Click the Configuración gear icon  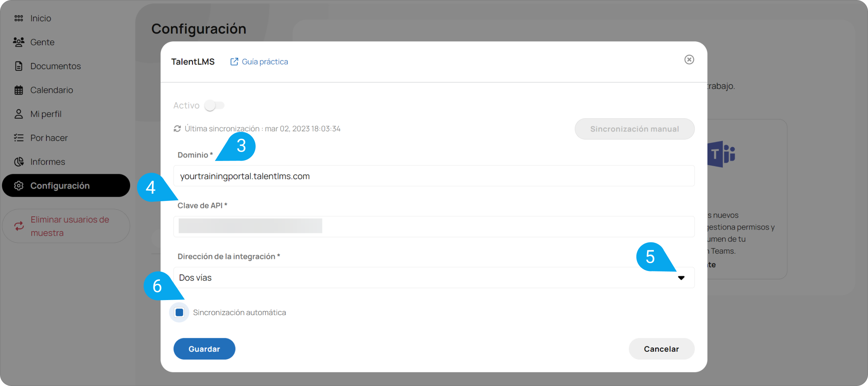pos(19,185)
